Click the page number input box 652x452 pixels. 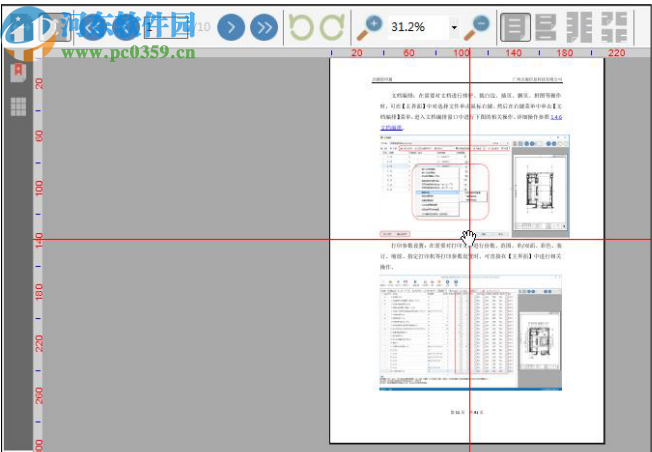click(165, 27)
